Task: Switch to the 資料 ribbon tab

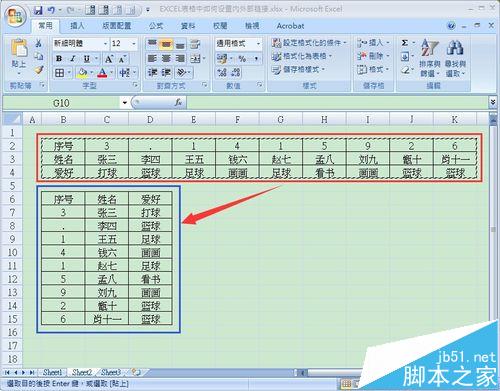Action: [x=188, y=26]
